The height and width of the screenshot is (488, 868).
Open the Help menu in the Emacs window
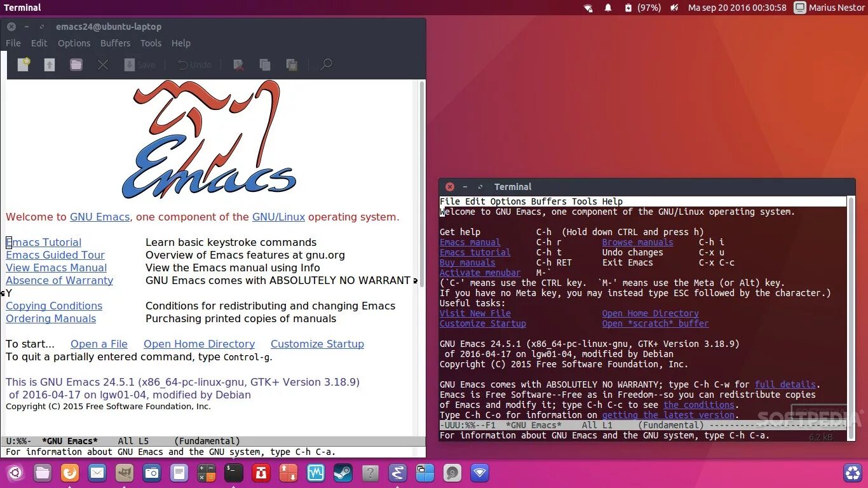pos(181,43)
